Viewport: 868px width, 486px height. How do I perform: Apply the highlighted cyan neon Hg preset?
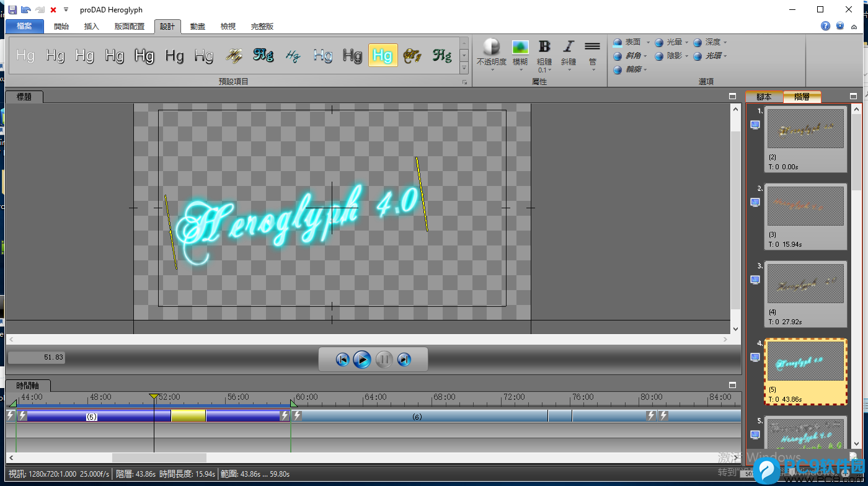pyautogui.click(x=383, y=55)
